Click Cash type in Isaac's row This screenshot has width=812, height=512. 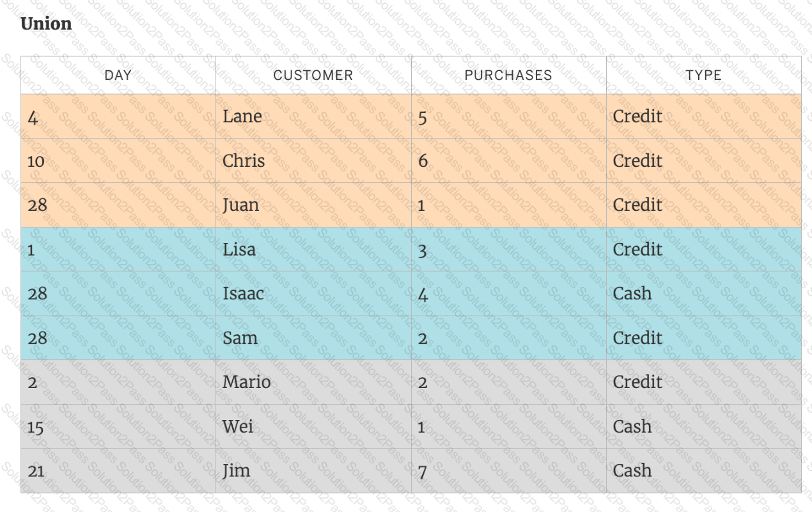click(632, 293)
